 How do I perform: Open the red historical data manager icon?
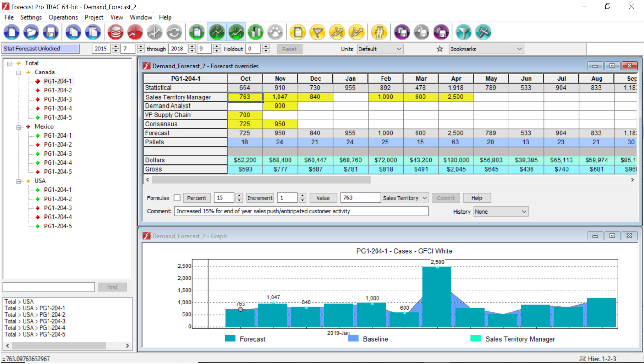point(115,32)
